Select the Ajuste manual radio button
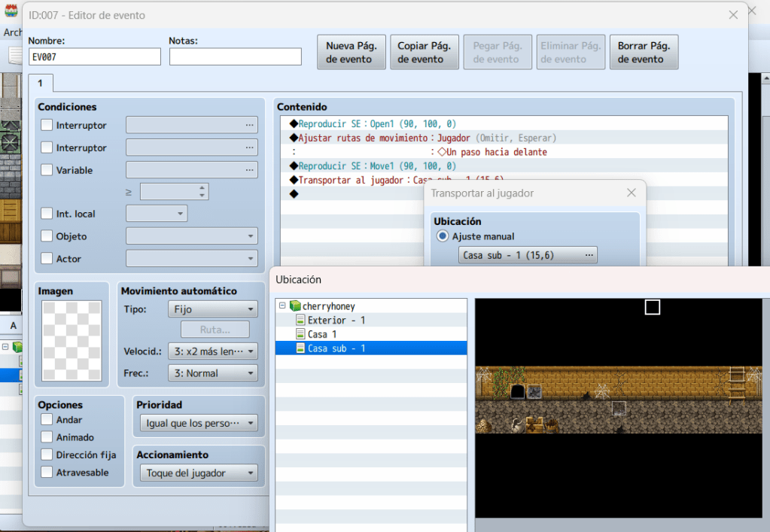 (443, 236)
